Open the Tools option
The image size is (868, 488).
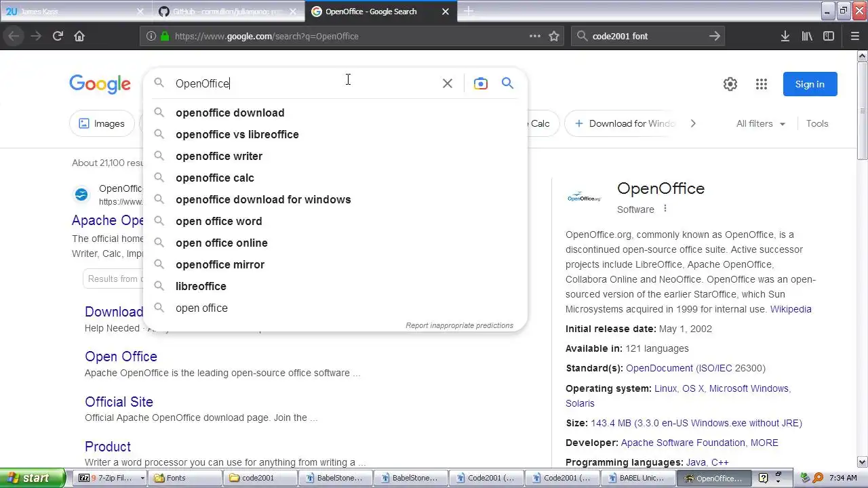817,123
